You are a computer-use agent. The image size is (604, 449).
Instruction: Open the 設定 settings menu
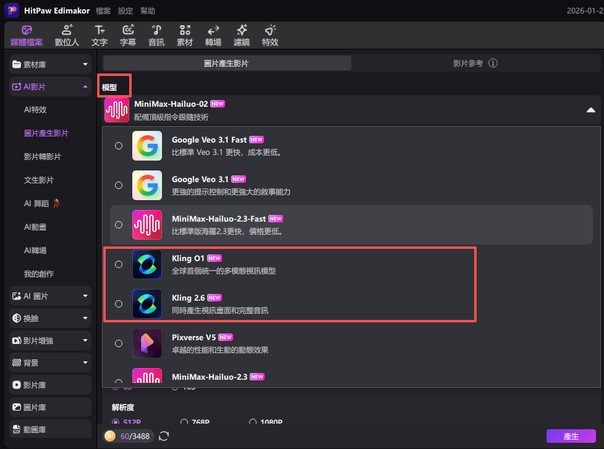125,8
